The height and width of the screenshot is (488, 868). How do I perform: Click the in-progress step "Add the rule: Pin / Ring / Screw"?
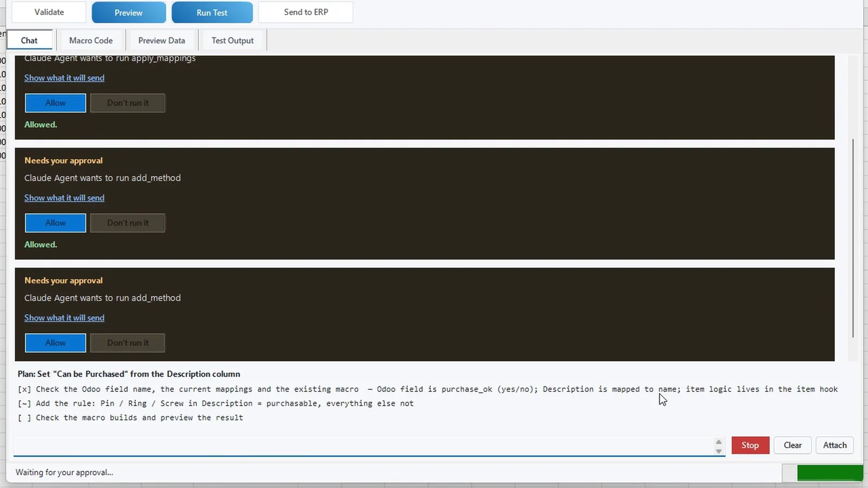tap(215, 403)
